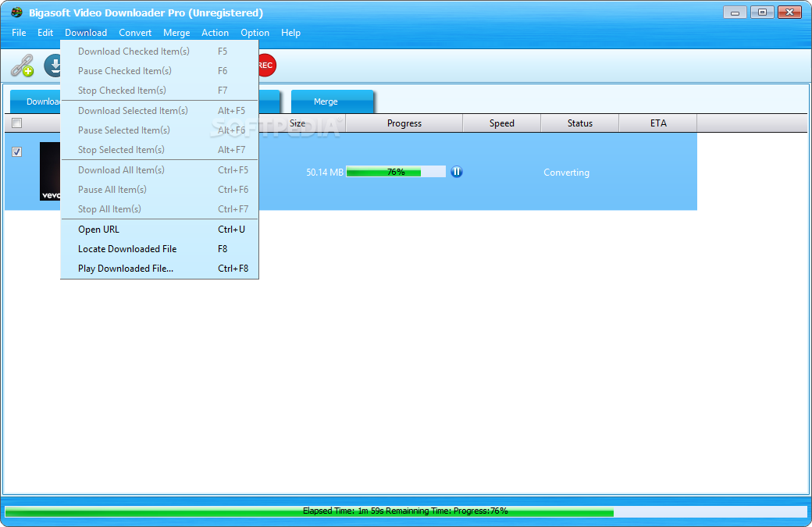
Task: Open the Option menu
Action: pyautogui.click(x=255, y=33)
